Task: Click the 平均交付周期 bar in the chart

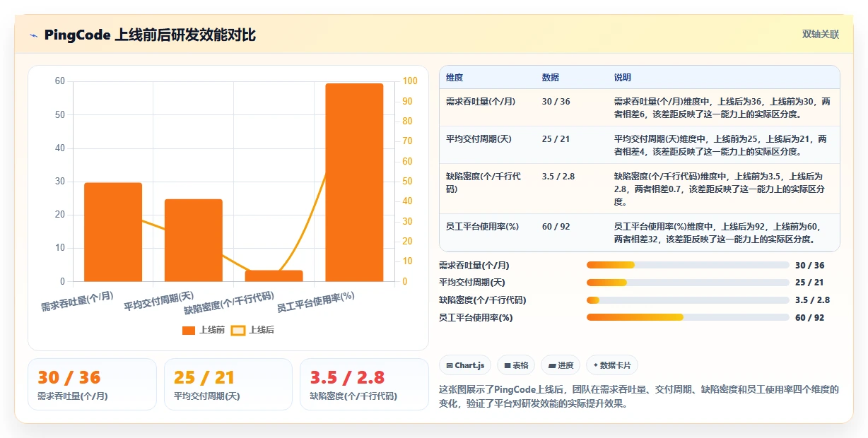Action: click(194, 240)
